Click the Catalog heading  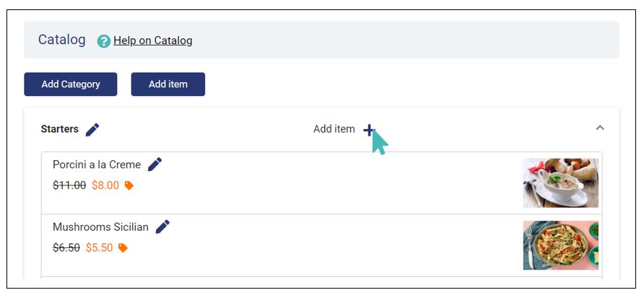(x=62, y=40)
